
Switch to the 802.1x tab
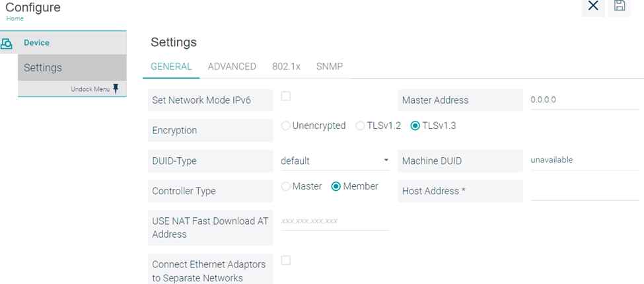pos(286,67)
